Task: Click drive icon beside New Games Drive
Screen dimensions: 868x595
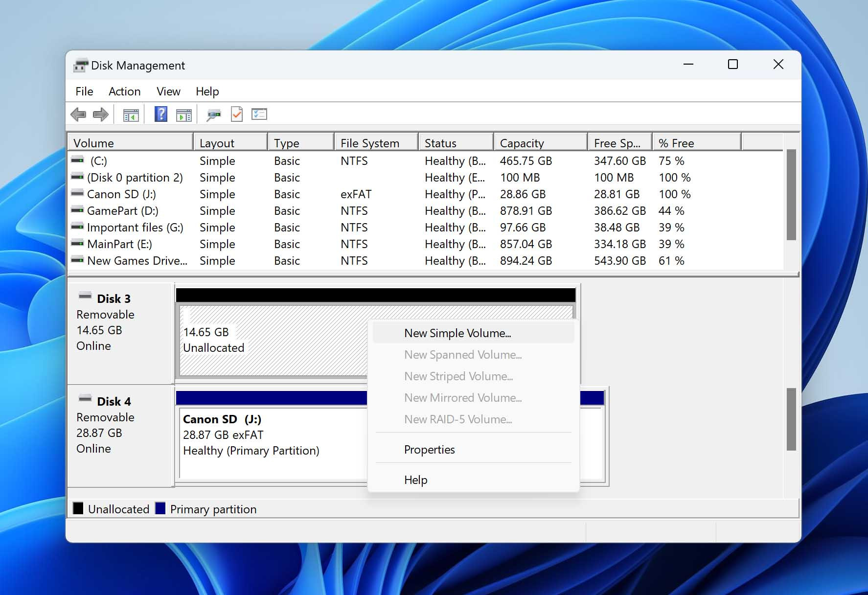Action: [77, 260]
